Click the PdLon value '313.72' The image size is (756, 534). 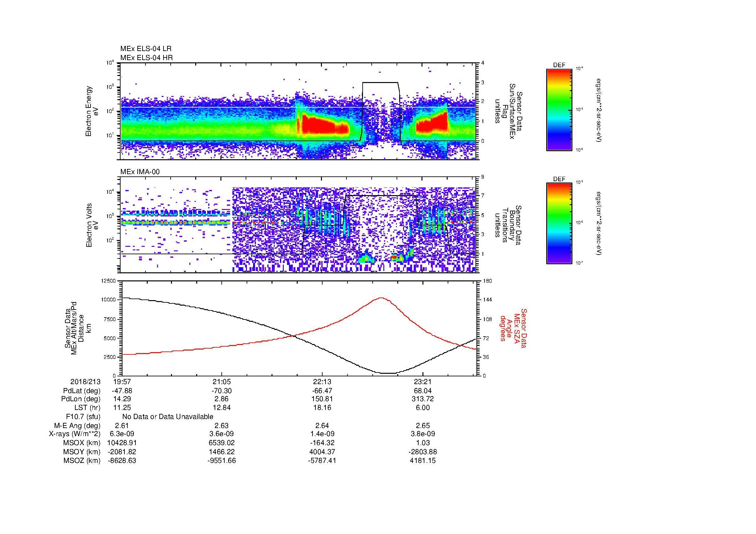click(x=423, y=399)
